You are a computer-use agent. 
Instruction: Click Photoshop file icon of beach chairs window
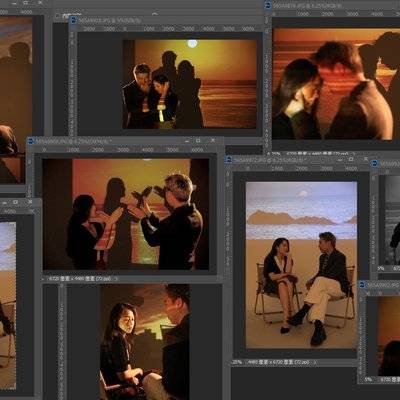coord(229,160)
